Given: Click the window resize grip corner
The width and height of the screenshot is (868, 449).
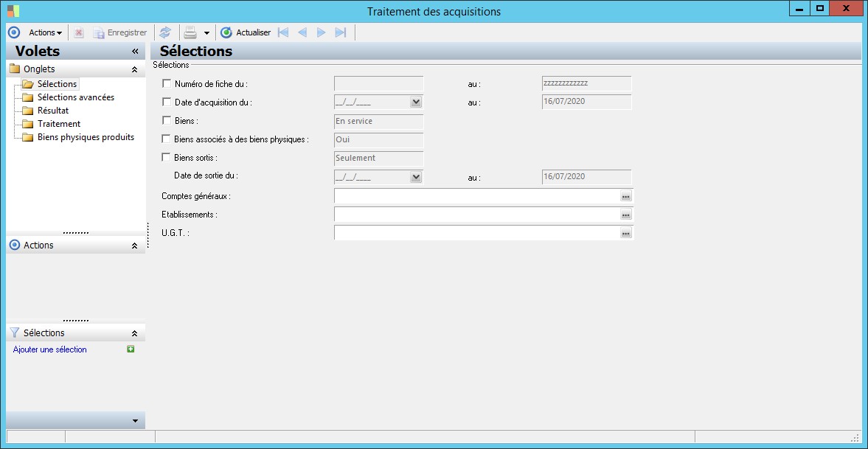Looking at the screenshot, I should point(855,436).
